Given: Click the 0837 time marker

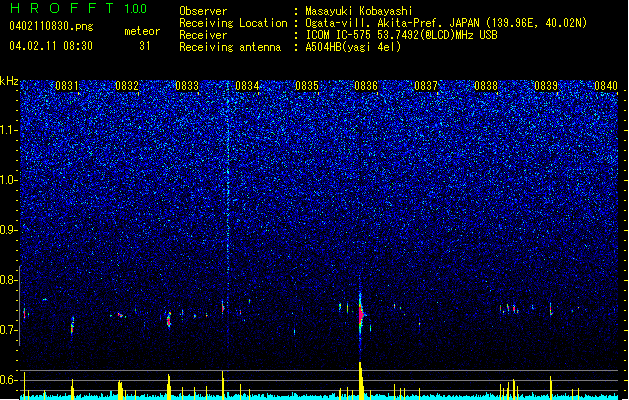Looking at the screenshot, I should (426, 86).
